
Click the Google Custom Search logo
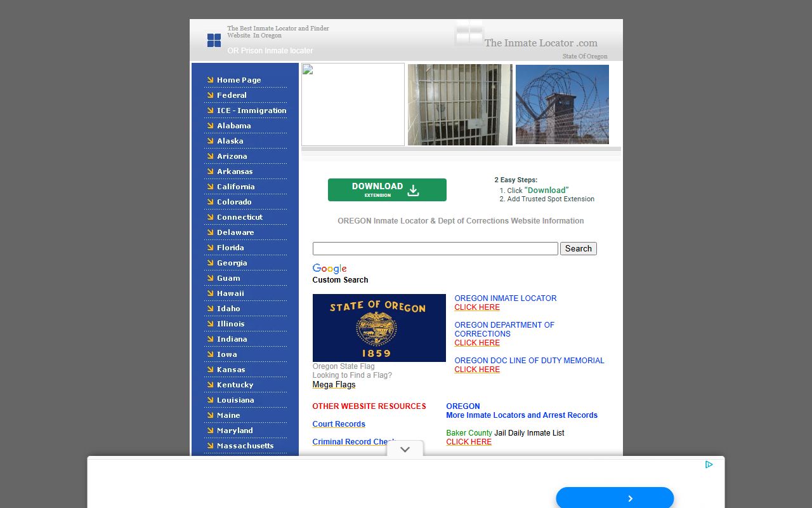pos(330,269)
